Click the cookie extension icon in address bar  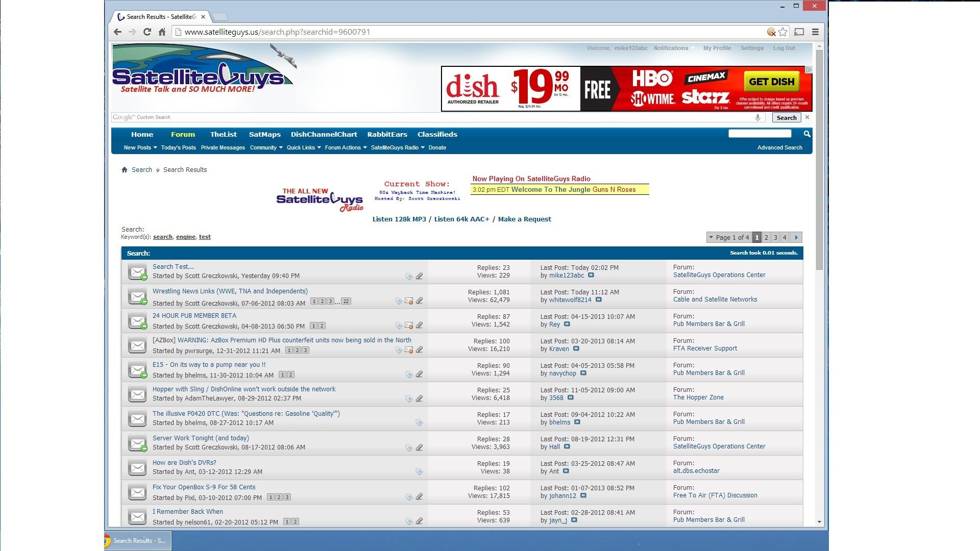pyautogui.click(x=771, y=32)
